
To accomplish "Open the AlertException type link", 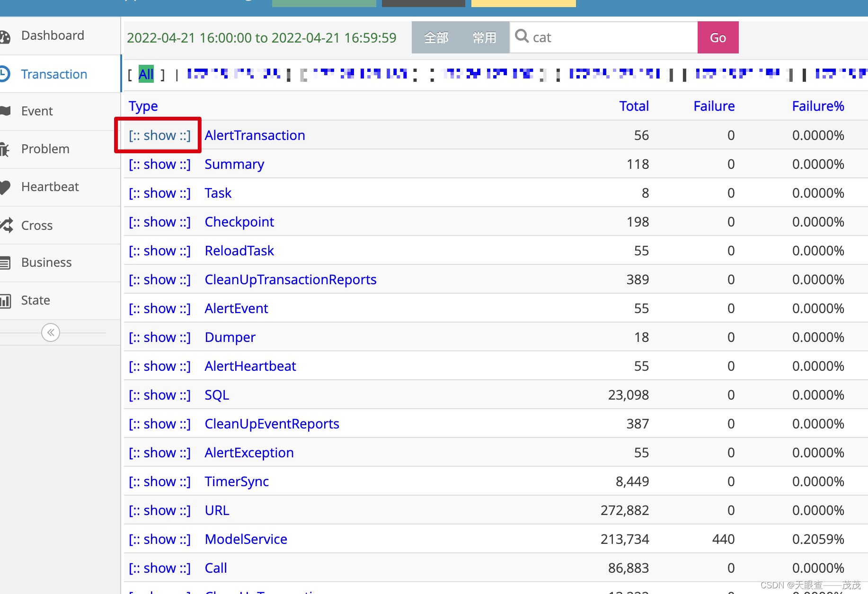I will click(x=249, y=453).
